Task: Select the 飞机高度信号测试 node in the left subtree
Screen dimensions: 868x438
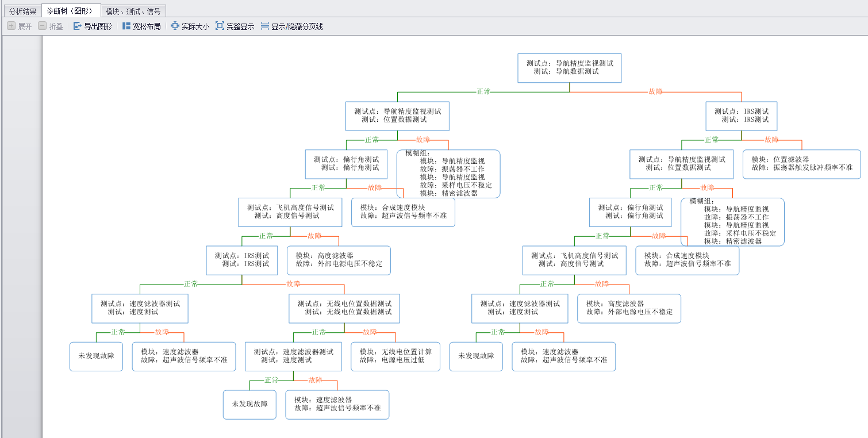Action: coord(290,212)
